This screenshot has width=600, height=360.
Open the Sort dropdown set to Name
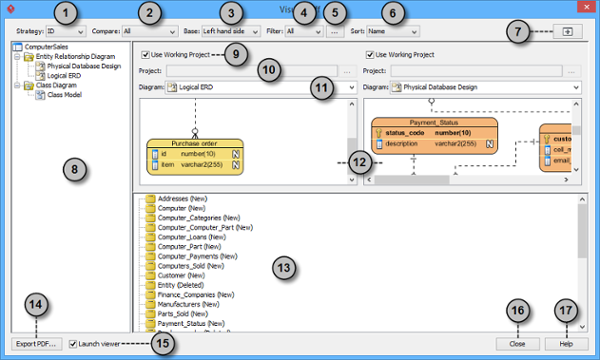point(393,31)
